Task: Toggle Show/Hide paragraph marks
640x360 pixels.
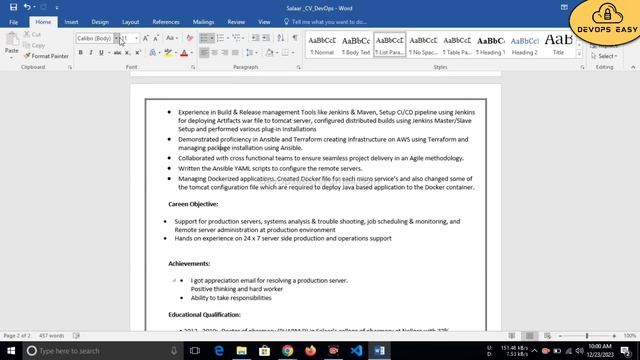Action: point(294,38)
